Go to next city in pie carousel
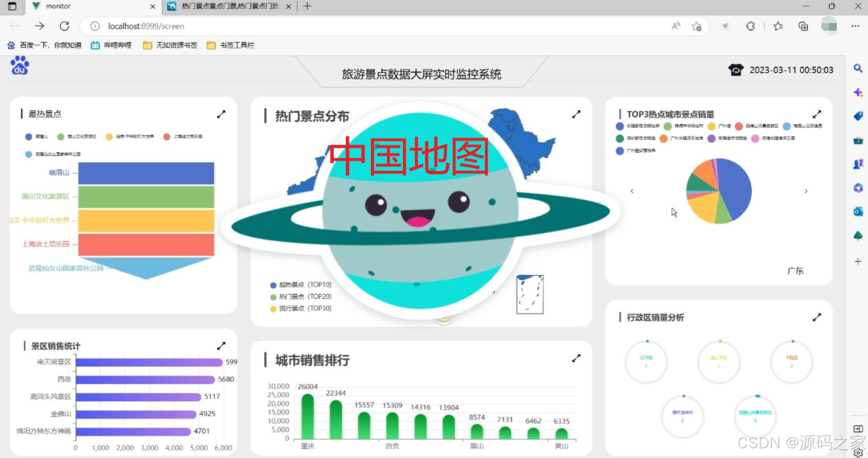Viewport: 868px width, 458px height. 806,191
